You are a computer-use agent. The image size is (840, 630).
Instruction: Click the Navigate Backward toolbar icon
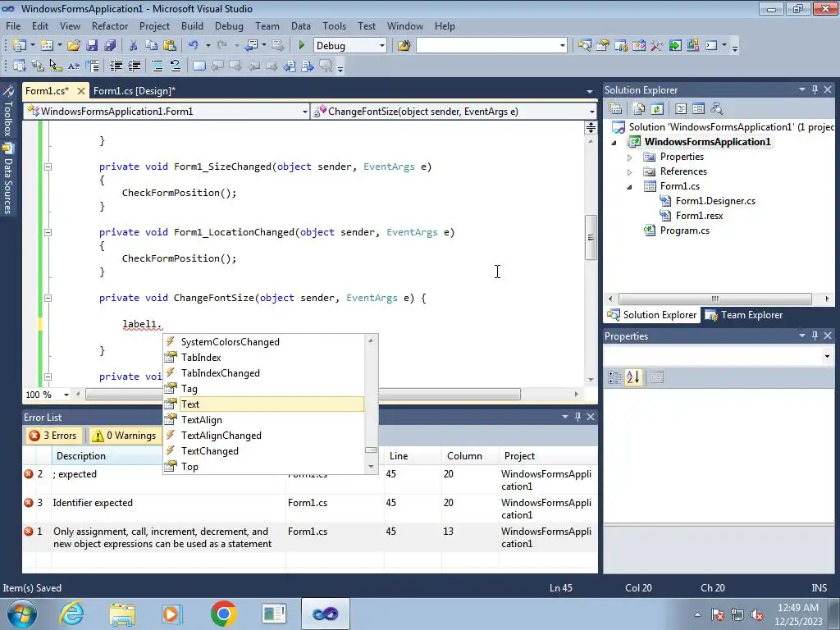point(251,46)
